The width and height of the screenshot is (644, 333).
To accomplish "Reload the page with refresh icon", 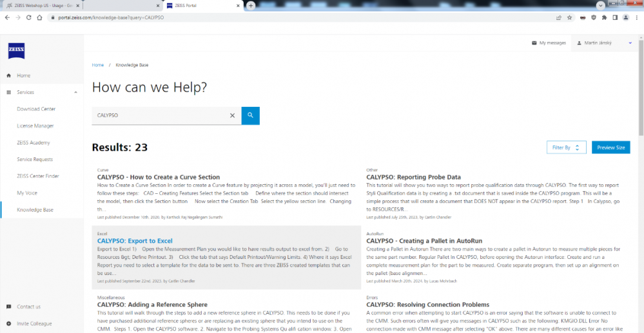I will (29, 17).
